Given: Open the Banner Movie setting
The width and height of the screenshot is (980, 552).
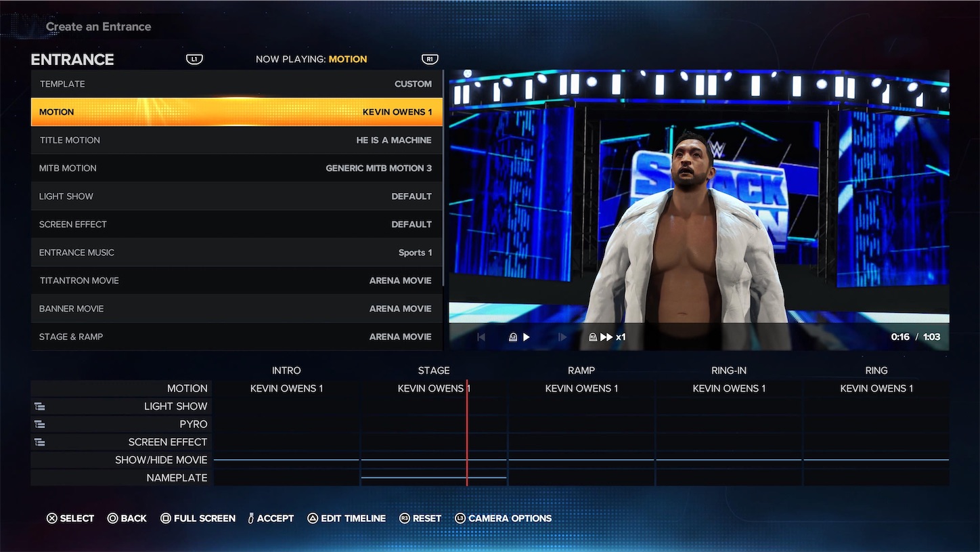Looking at the screenshot, I should click(237, 309).
